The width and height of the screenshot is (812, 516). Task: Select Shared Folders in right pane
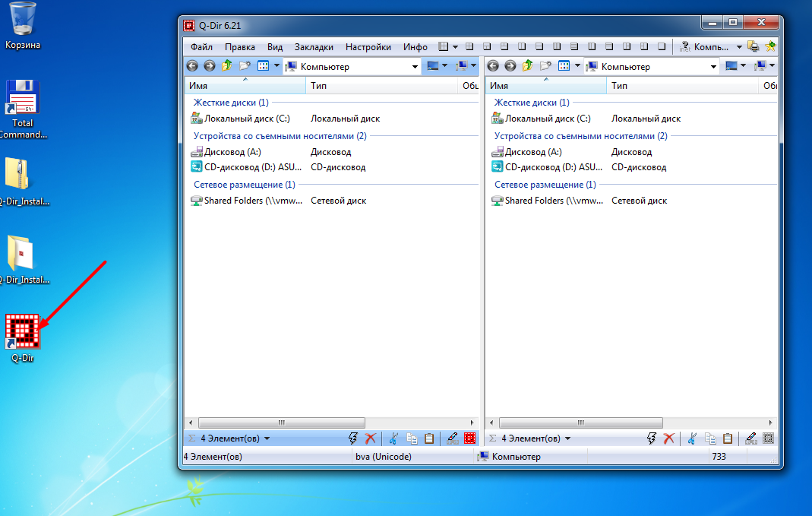click(548, 201)
